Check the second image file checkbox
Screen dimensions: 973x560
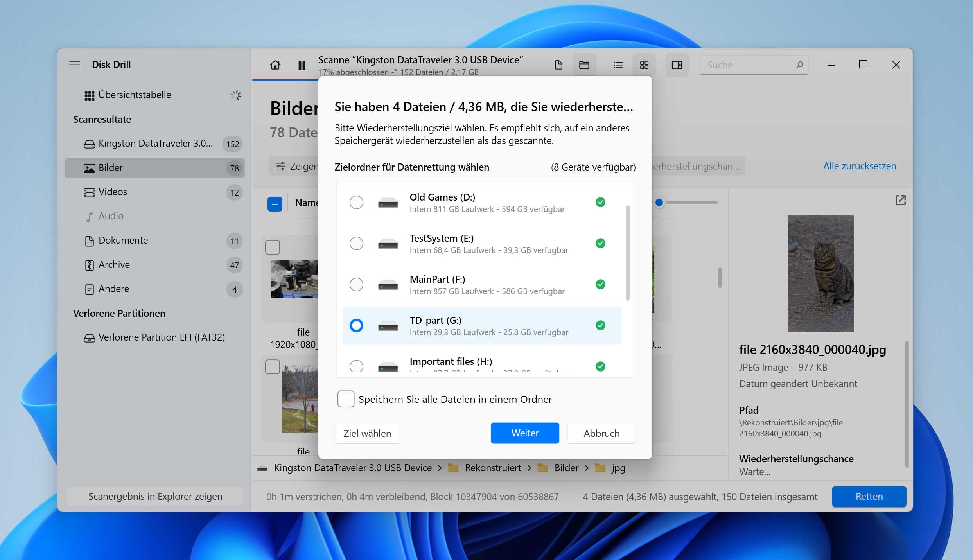[x=273, y=367]
